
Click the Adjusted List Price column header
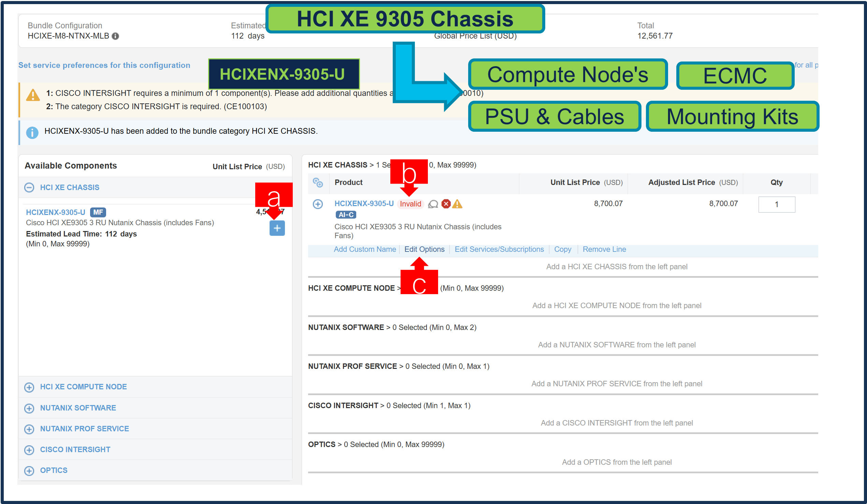click(x=693, y=182)
